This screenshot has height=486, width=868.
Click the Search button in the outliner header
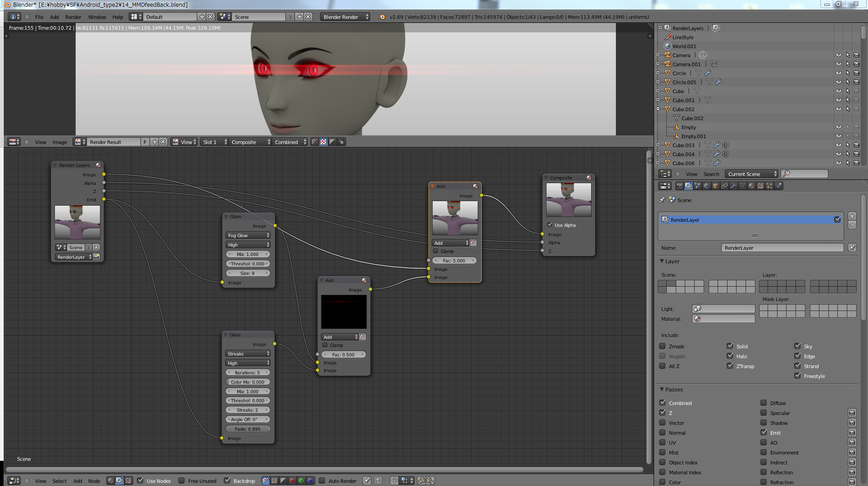[x=711, y=174]
